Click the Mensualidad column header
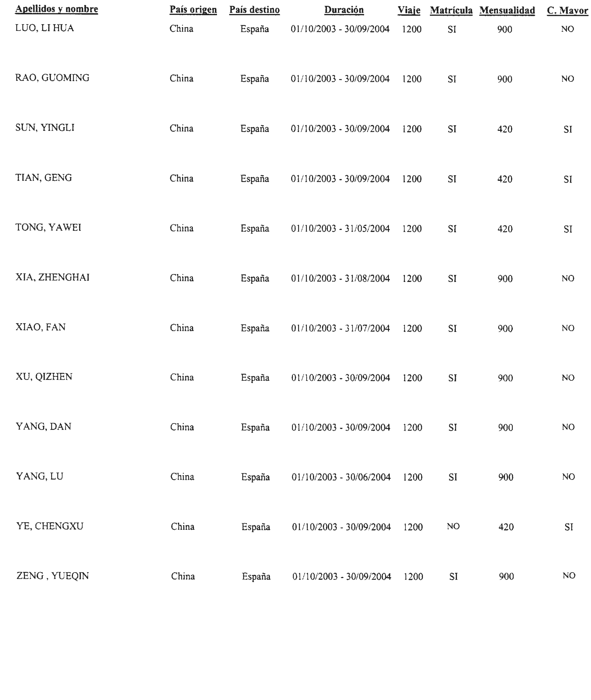 click(x=507, y=10)
